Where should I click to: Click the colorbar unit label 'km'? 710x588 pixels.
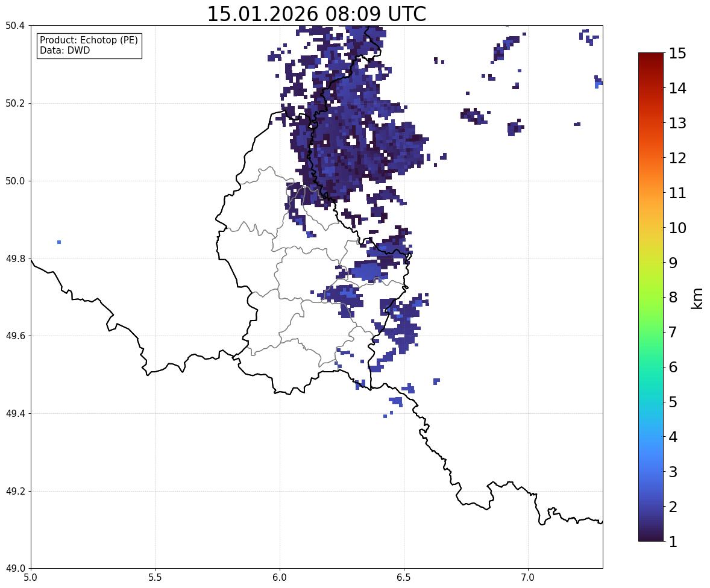pyautogui.click(x=697, y=299)
